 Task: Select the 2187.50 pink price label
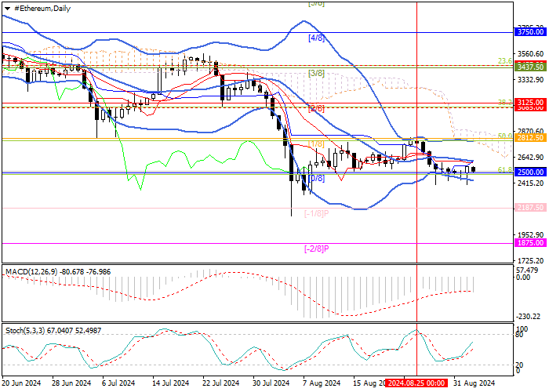(530, 208)
